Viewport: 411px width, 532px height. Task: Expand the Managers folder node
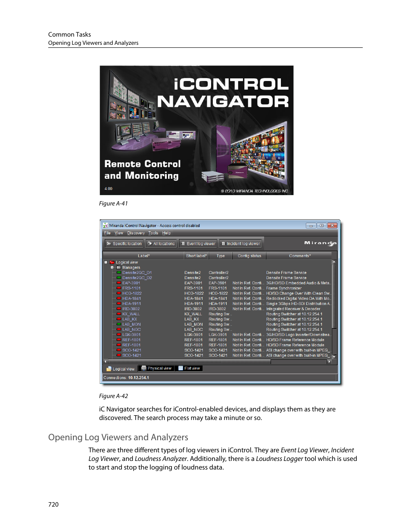coord(112,268)
